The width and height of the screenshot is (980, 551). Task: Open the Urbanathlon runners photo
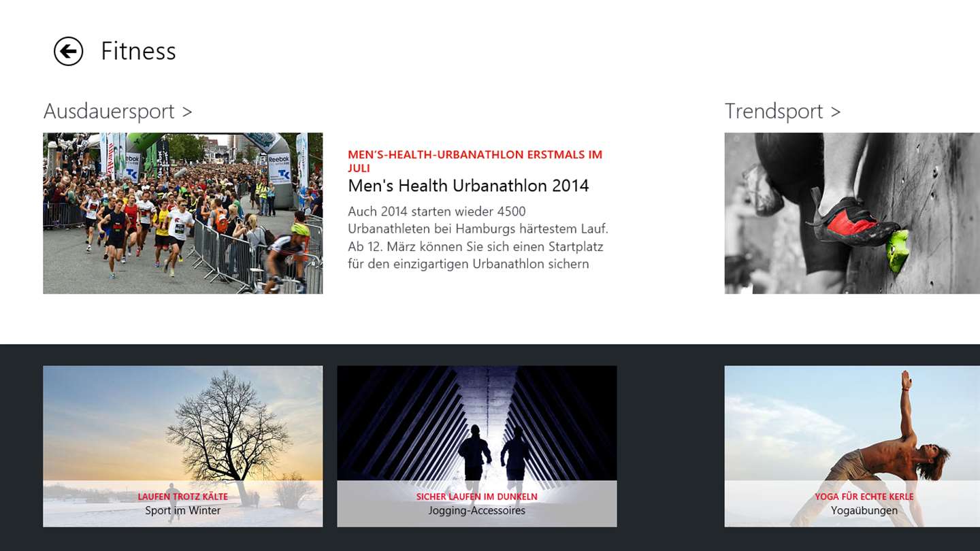pos(182,213)
